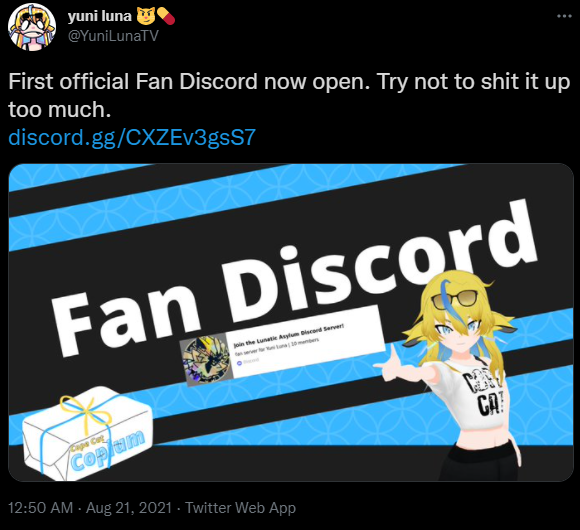Open the Fan Discord banner image
Viewport: 580px width, 530px height.
[291, 323]
